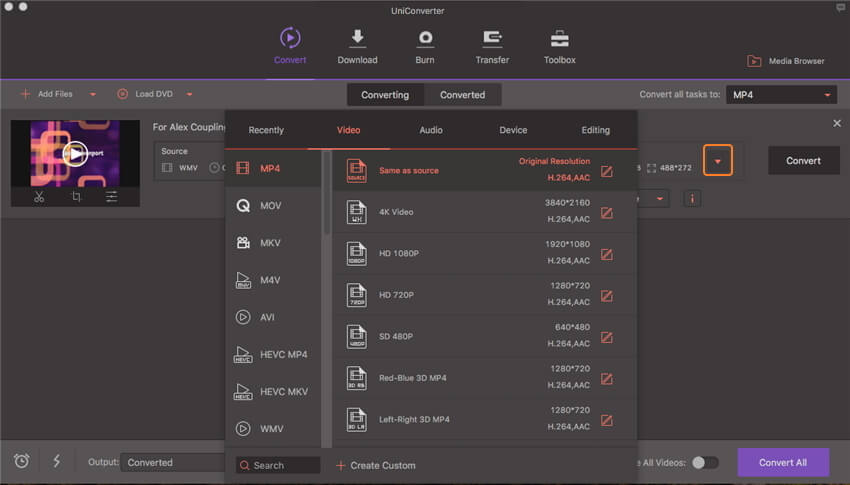The image size is (850, 485).
Task: Open the Download section
Action: click(357, 47)
